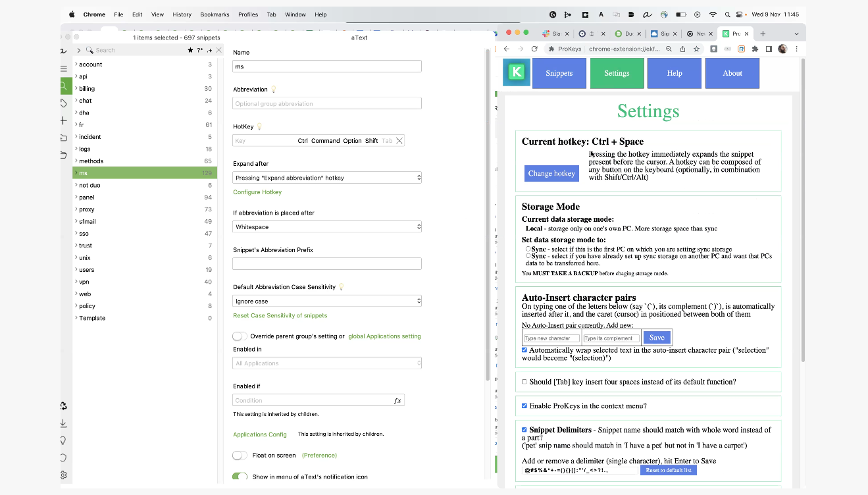Click the plus icon in aText sidebar
Screen dimensions: 868x495
64,120
